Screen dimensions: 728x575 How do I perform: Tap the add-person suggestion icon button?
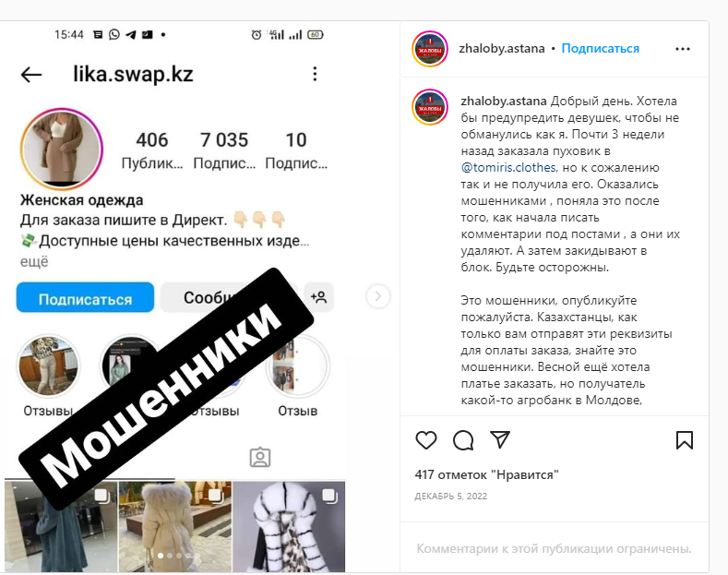click(318, 297)
